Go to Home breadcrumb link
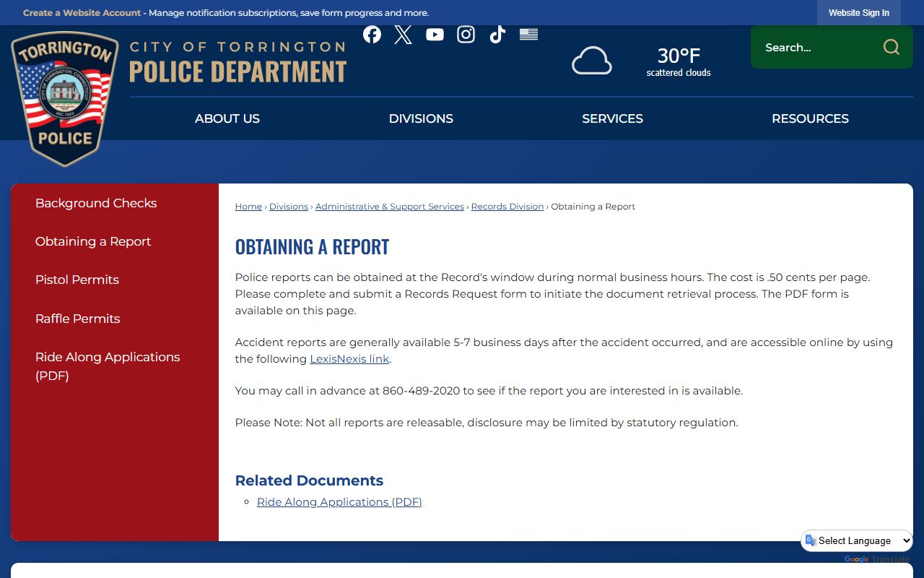Viewport: 924px width, 578px height. [248, 207]
